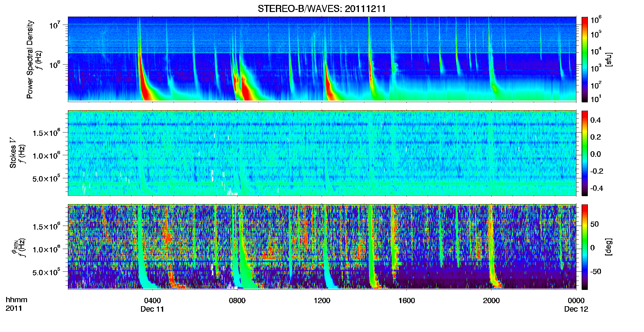Click the hhmm axis caption

pyautogui.click(x=17, y=300)
